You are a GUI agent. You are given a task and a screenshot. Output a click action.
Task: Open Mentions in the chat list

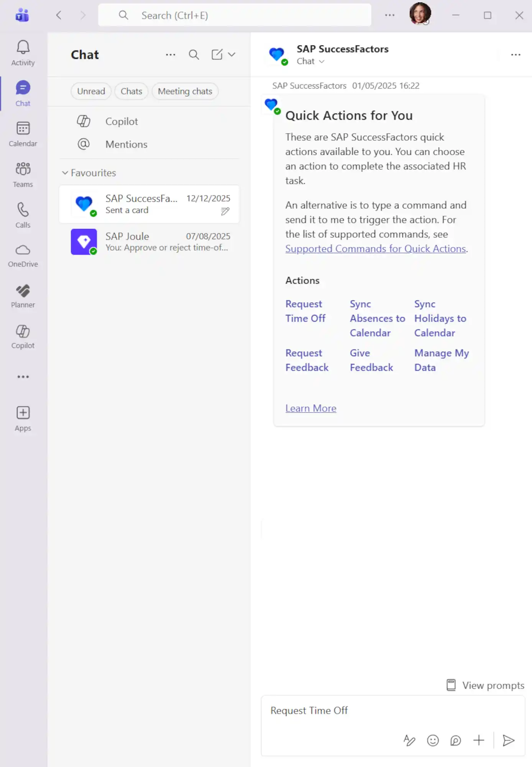tap(149, 145)
